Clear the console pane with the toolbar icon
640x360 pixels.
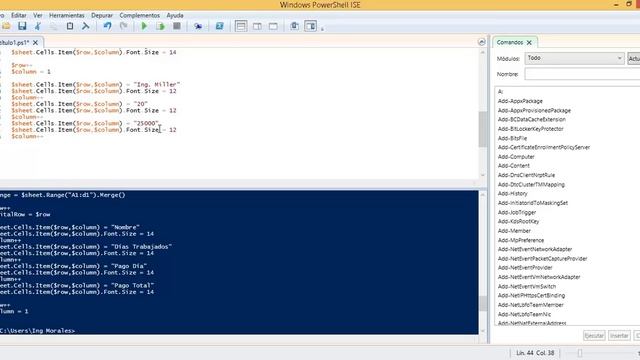[x=86, y=26]
